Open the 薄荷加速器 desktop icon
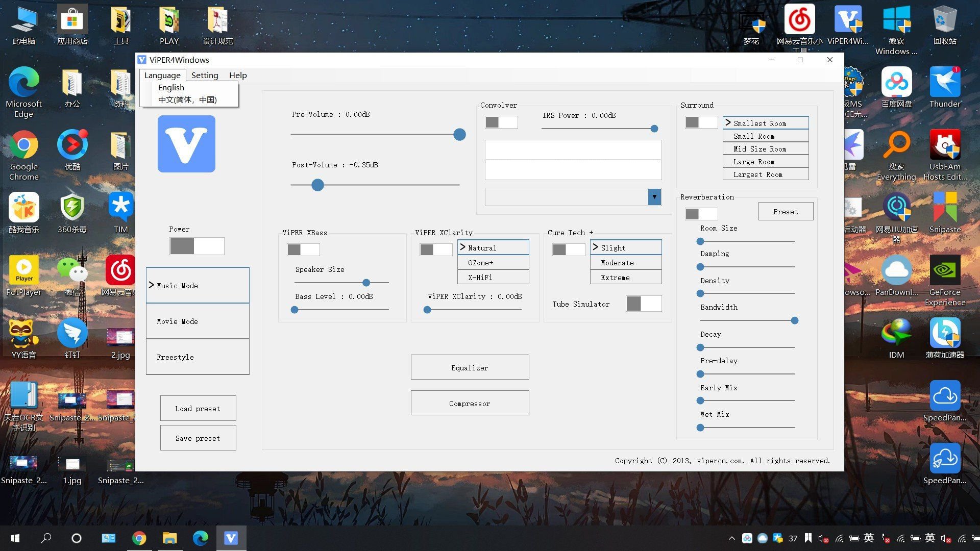The height and width of the screenshot is (551, 980). pos(945,339)
